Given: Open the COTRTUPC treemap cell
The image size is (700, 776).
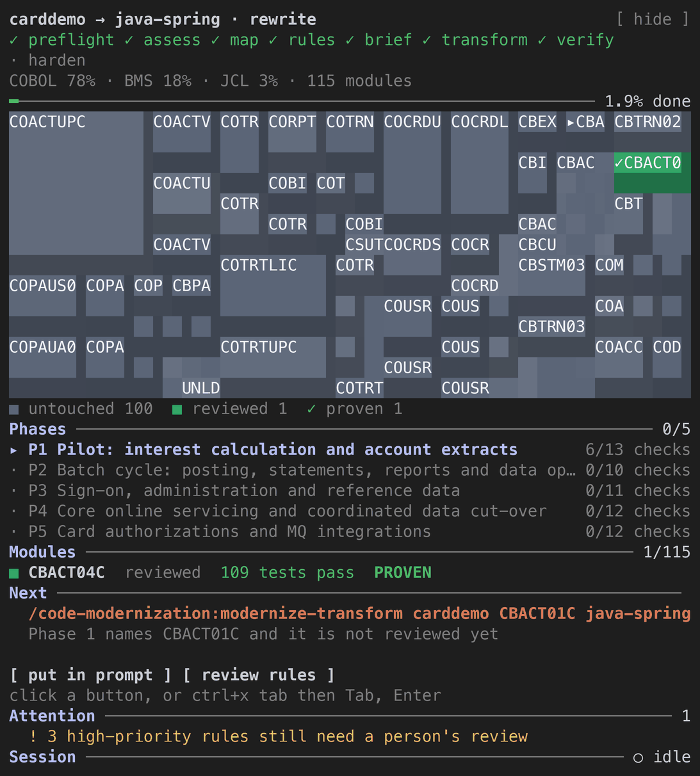Looking at the screenshot, I should point(273,357).
